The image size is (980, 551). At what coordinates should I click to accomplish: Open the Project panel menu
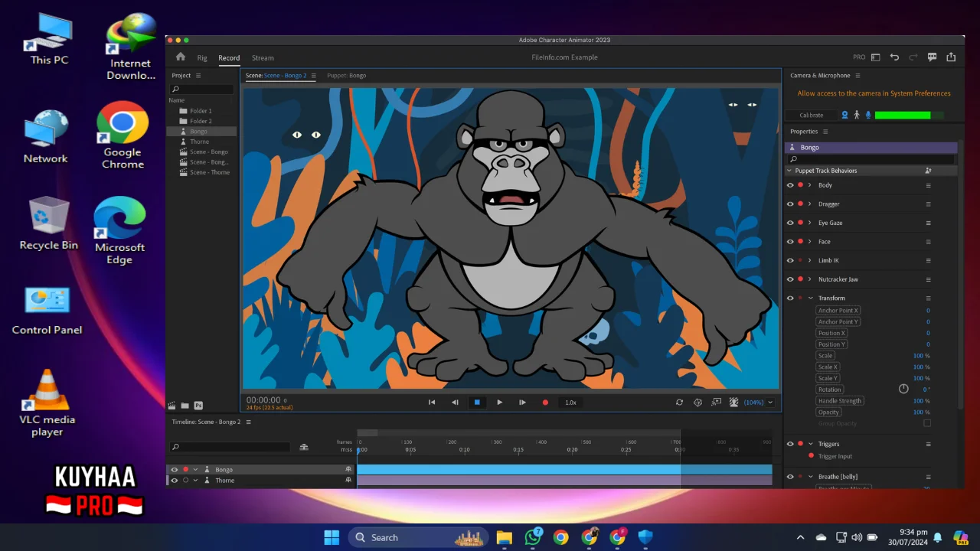[x=198, y=76]
